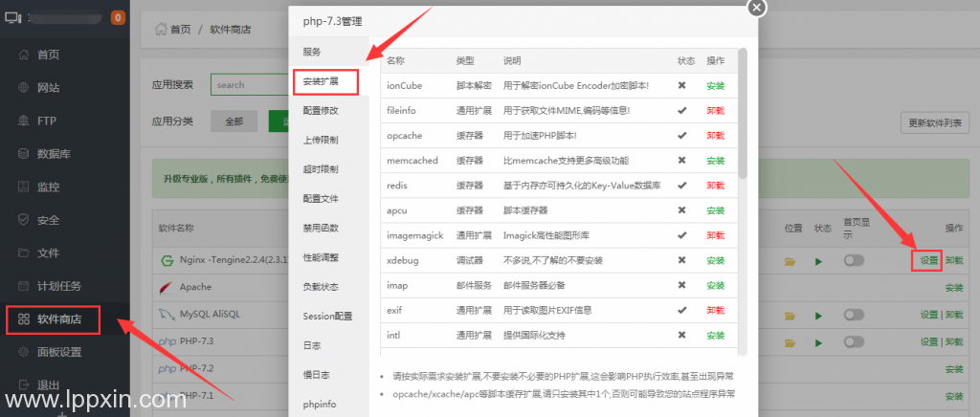980x417 pixels.
Task: Click the Apache feather icon
Action: coord(167,287)
